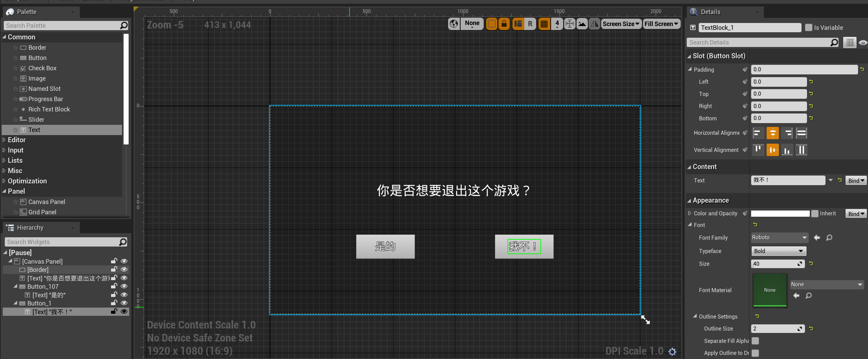This screenshot has width=868, height=359.
Task: Lock the Button_107 widget
Action: click(114, 286)
